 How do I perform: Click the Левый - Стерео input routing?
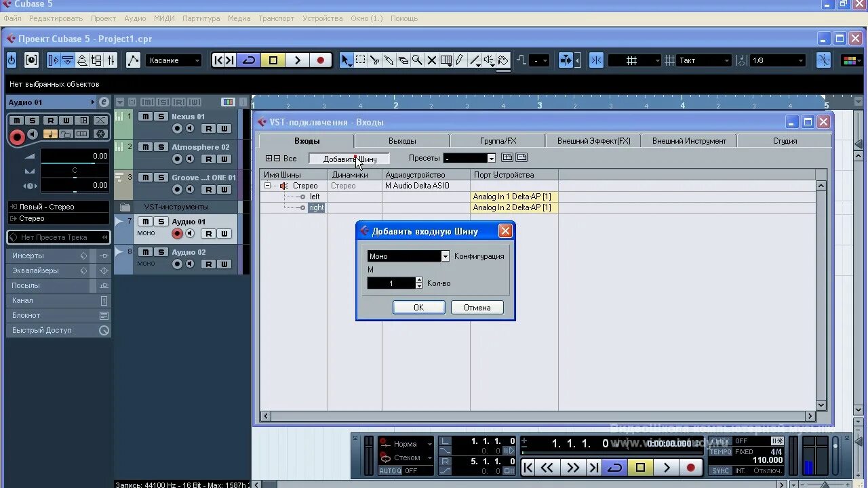(x=58, y=207)
